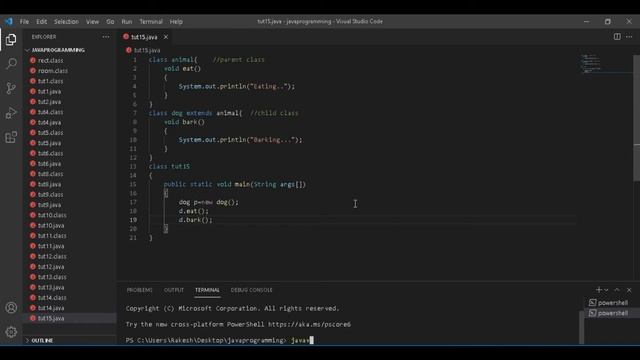Open the Help menu
This screenshot has height=360, width=640.
(176, 22)
